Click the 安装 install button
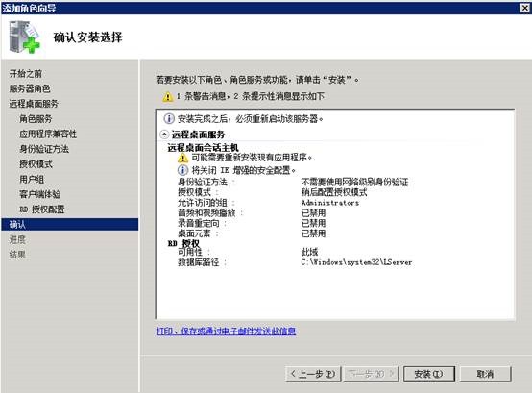This screenshot has height=393, width=532. coord(429,374)
